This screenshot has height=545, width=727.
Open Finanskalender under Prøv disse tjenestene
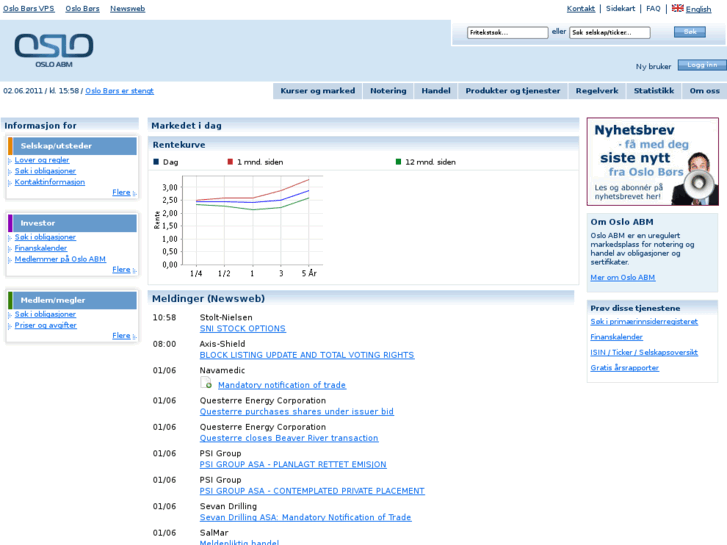[616, 337]
